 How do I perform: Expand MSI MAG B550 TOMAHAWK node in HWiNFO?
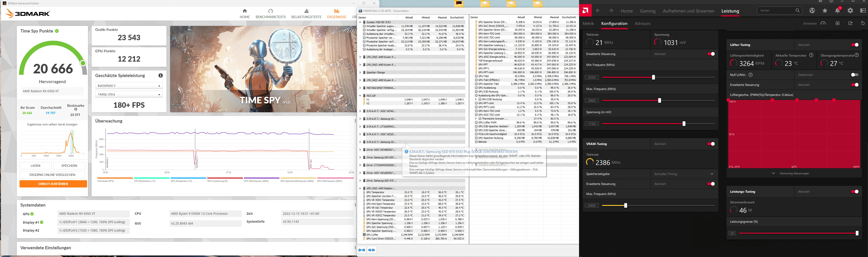(x=360, y=88)
